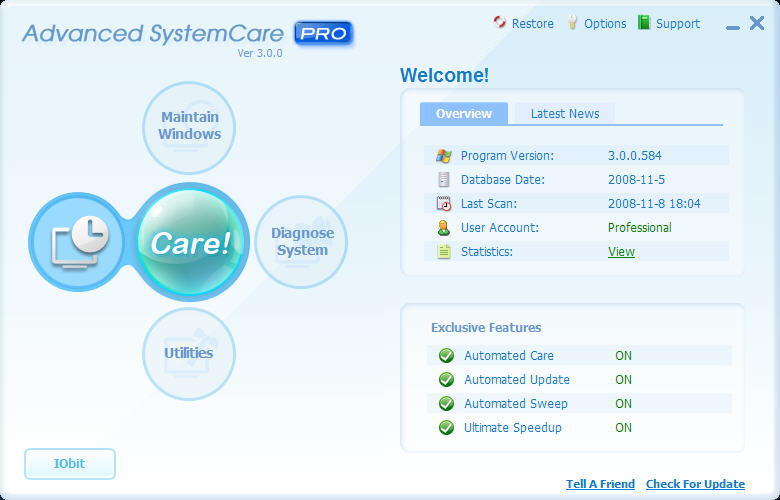
Task: Click the Database Date: label
Action: tap(503, 180)
